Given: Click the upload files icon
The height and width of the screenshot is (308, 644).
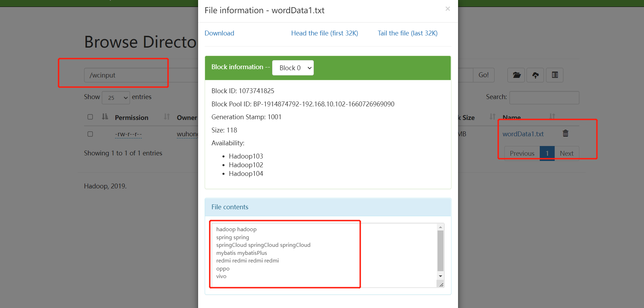Looking at the screenshot, I should tap(536, 75).
